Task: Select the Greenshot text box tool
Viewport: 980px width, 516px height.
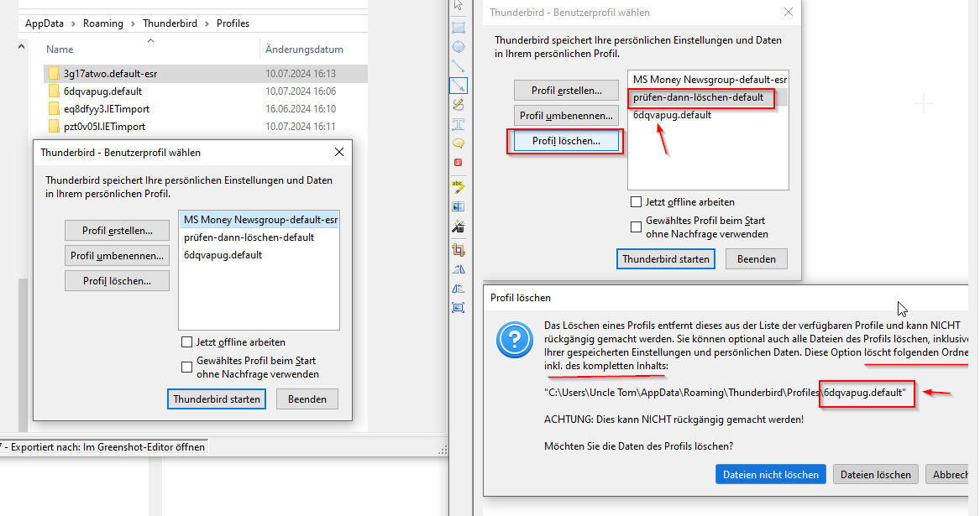Action: click(x=459, y=123)
